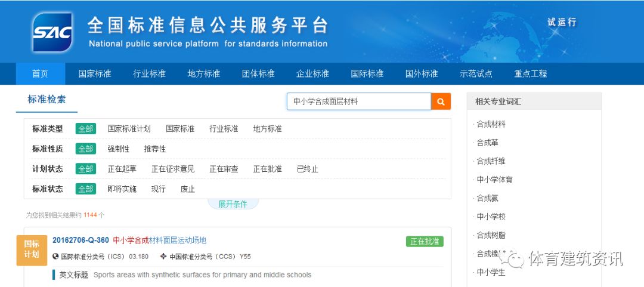Filter 标准状态 by 废止
The image size is (644, 287).
click(x=188, y=189)
